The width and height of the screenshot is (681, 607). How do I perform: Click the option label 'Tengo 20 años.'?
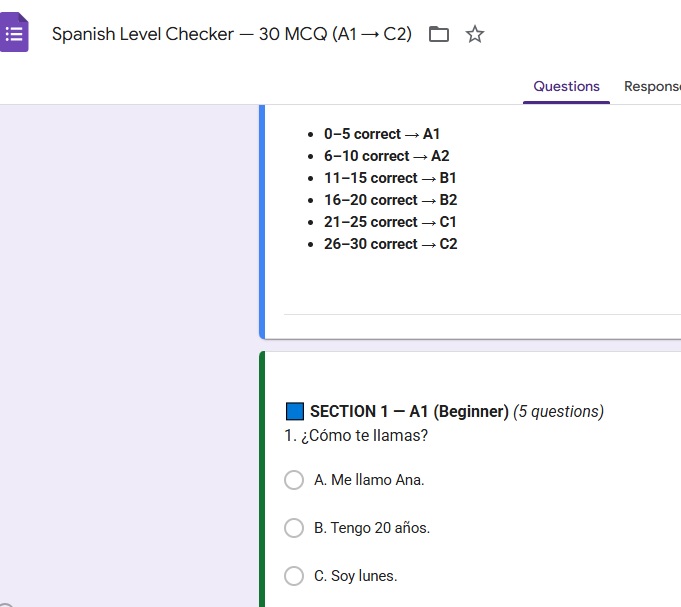(x=372, y=528)
